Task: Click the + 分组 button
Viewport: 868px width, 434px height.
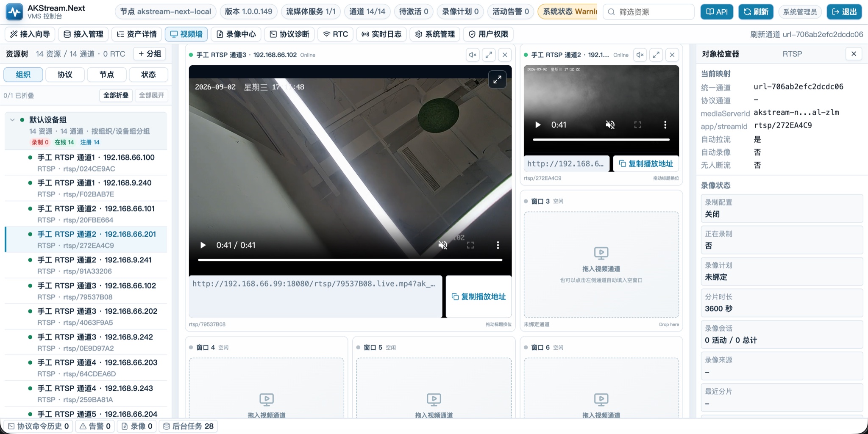Action: [150, 54]
